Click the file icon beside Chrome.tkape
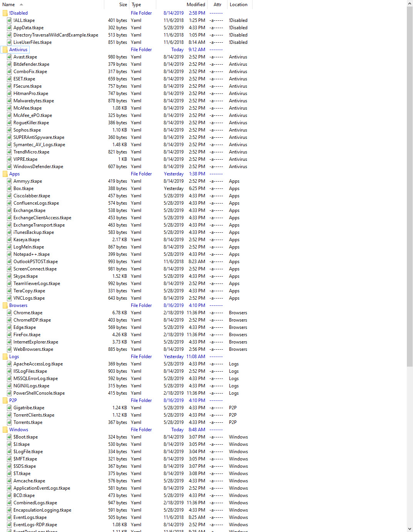This screenshot has height=532, width=413. pos(9,313)
